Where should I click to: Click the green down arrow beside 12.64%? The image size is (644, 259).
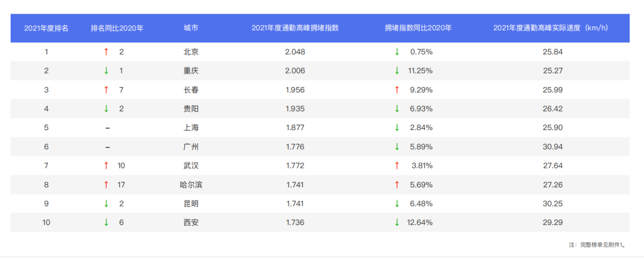pos(397,223)
